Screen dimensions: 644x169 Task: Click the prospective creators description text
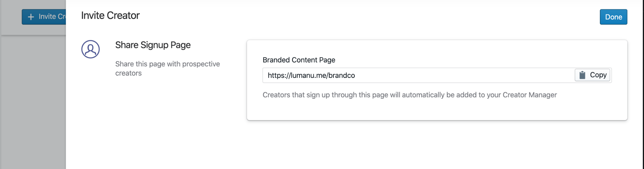point(168,69)
